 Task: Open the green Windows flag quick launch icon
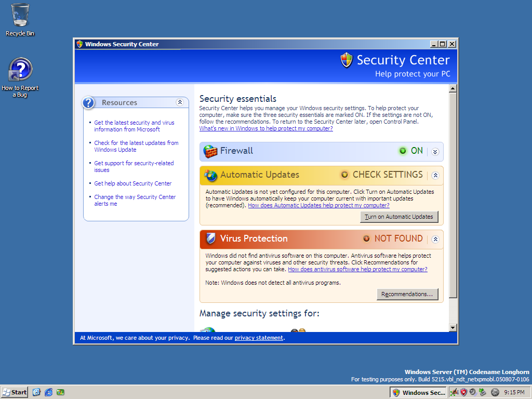(60, 392)
